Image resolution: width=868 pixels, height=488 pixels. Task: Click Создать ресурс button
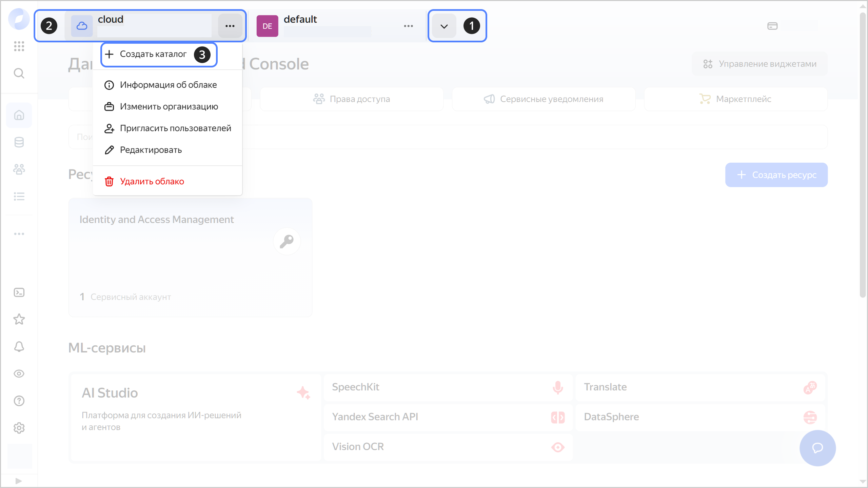(x=776, y=175)
